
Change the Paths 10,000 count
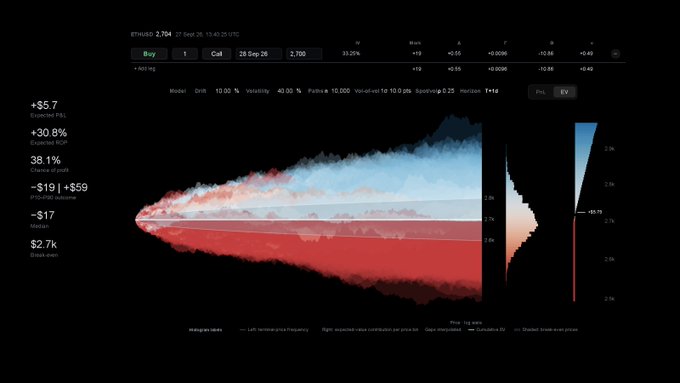(x=340, y=91)
